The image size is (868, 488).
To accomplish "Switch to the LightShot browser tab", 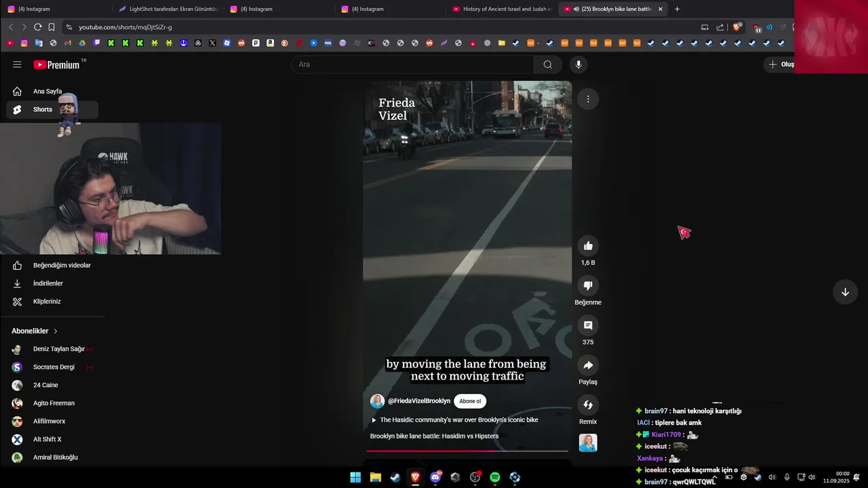I will (167, 9).
